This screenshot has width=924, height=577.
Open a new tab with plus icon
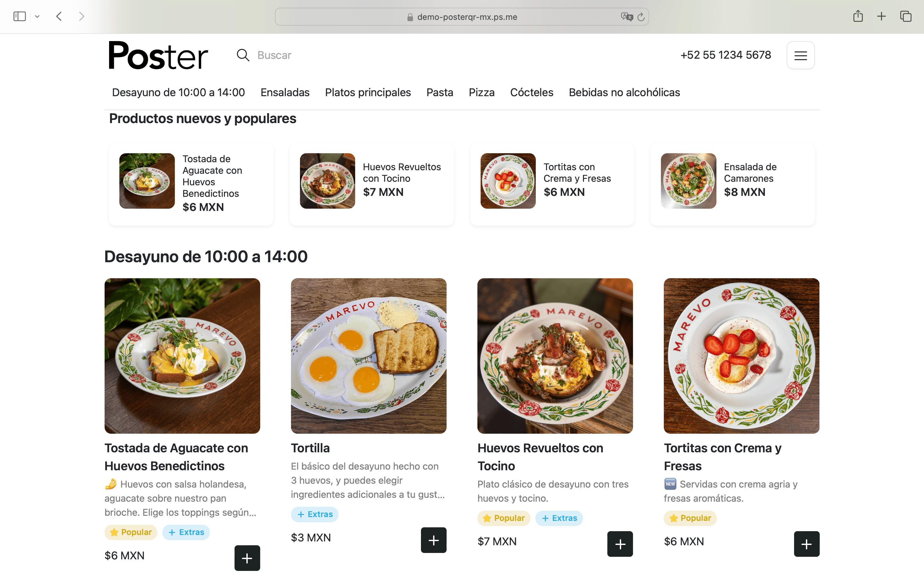coord(881,16)
